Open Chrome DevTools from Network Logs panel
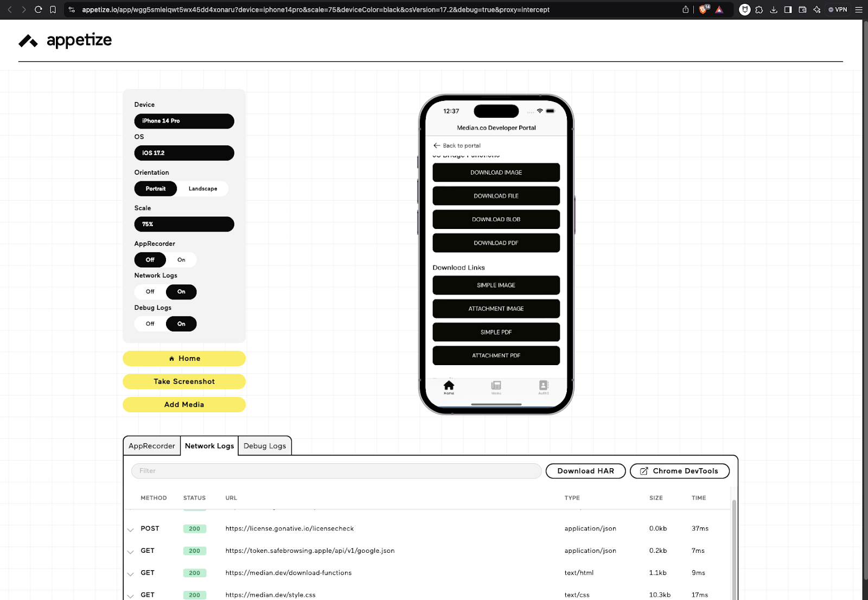This screenshot has height=600, width=868. click(x=679, y=471)
